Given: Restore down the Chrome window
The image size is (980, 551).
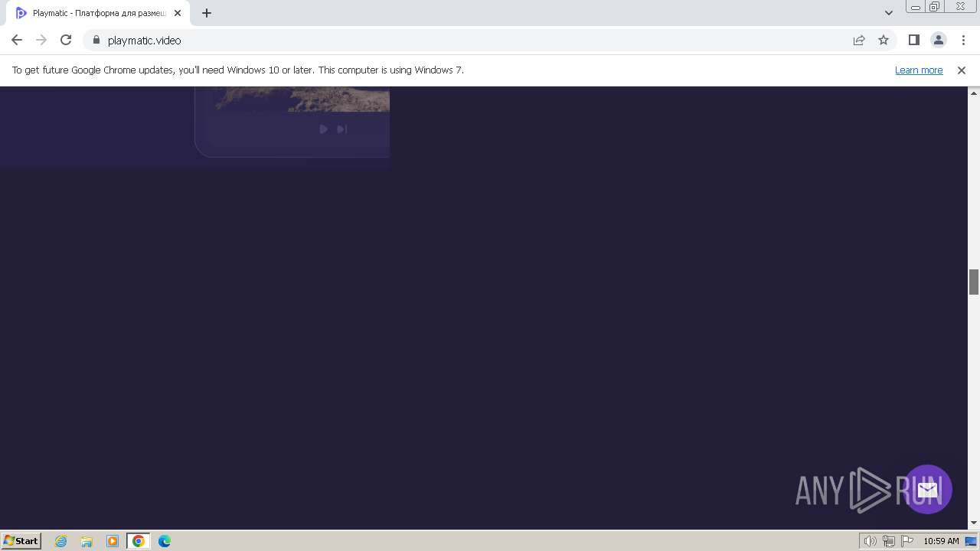Looking at the screenshot, I should [935, 7].
